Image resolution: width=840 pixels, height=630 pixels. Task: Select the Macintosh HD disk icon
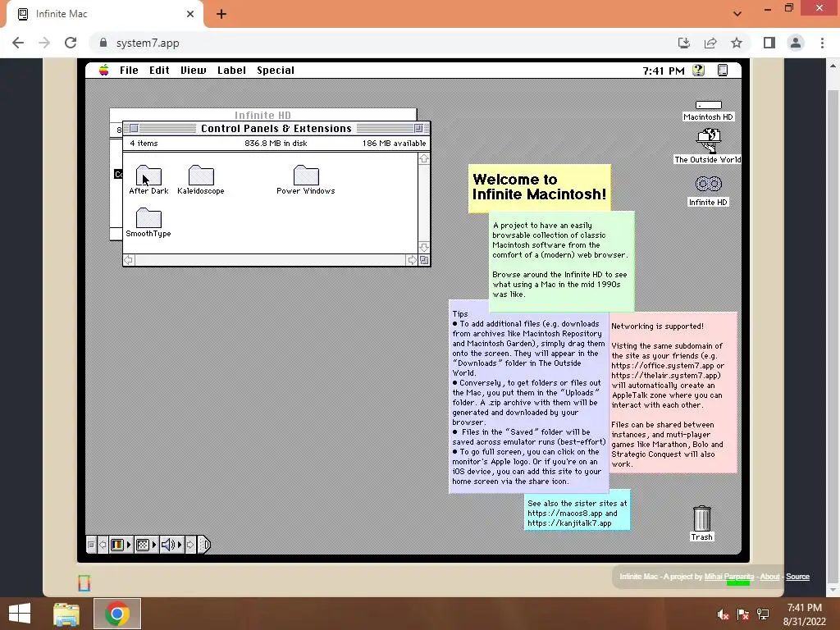(x=708, y=105)
